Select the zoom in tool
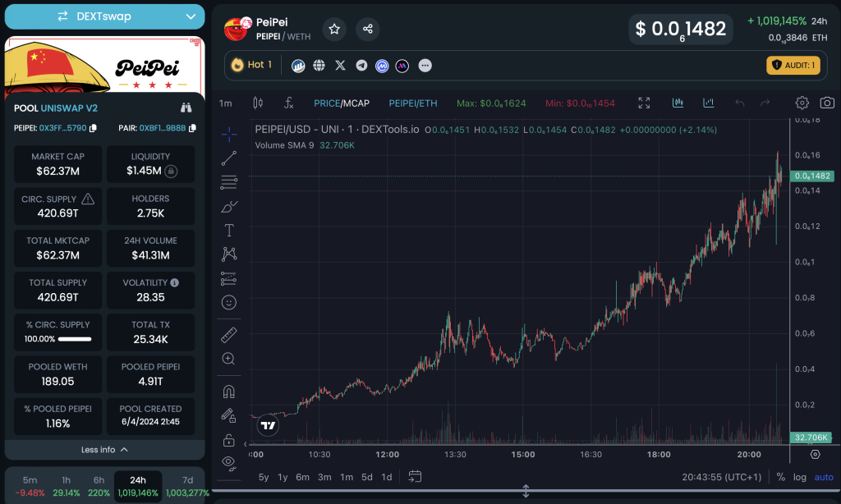Image resolution: width=841 pixels, height=504 pixels. point(229,359)
